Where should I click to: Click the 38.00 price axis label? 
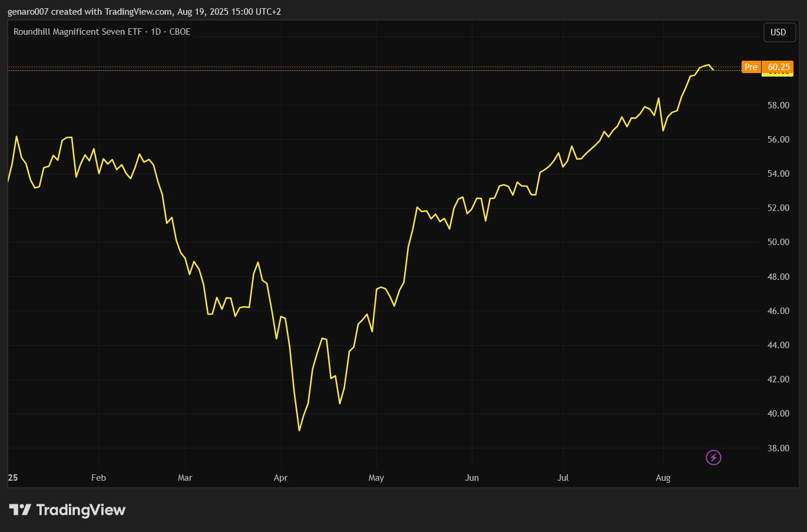pos(778,448)
